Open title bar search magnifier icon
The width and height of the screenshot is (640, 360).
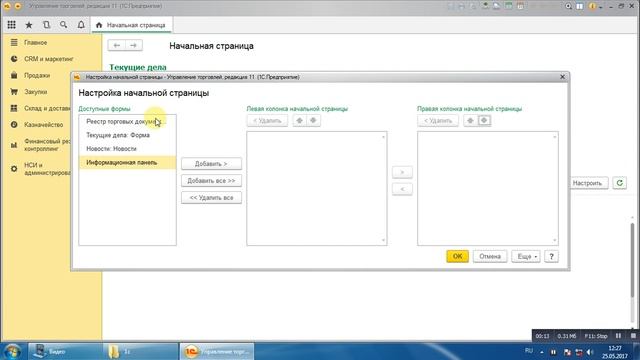tap(568, 6)
